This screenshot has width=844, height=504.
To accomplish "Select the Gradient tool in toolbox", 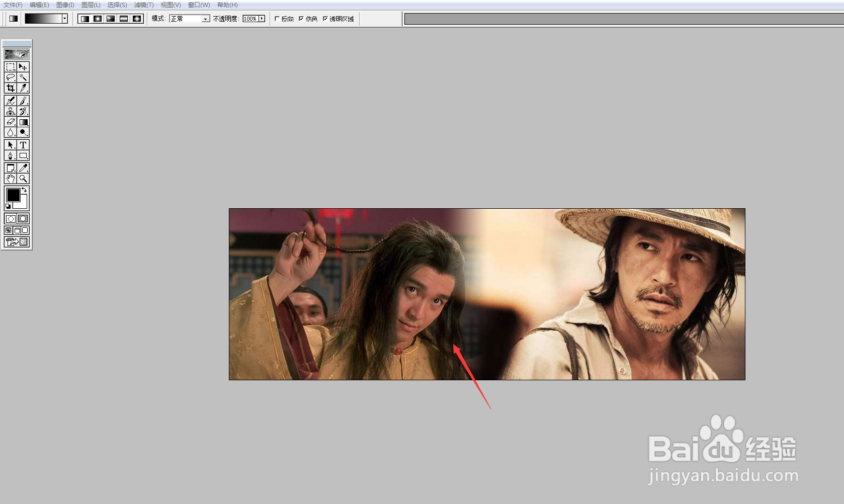I will click(x=23, y=122).
